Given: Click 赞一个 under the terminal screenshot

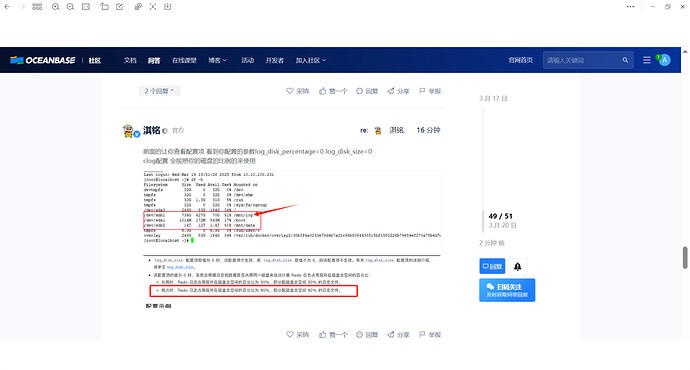Looking at the screenshot, I should [333, 334].
